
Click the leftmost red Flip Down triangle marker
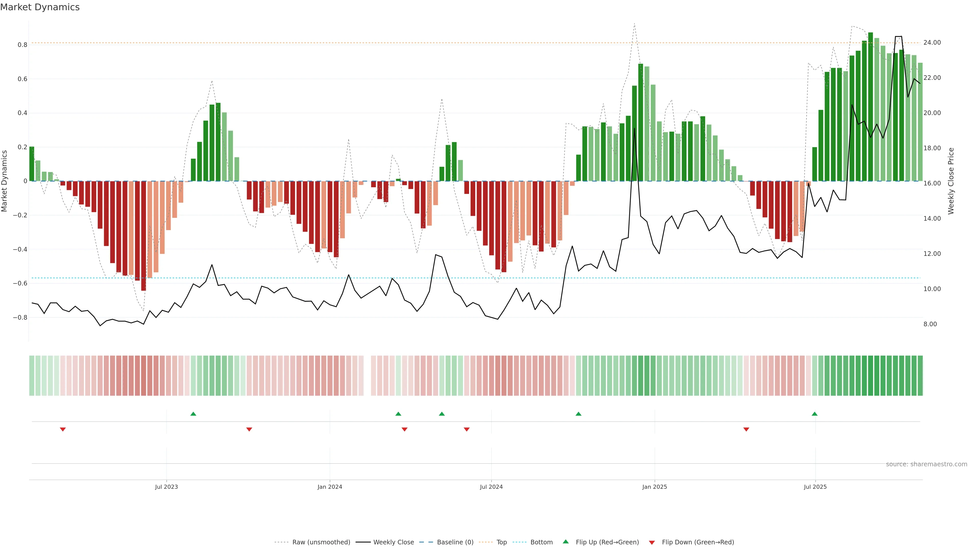click(63, 429)
